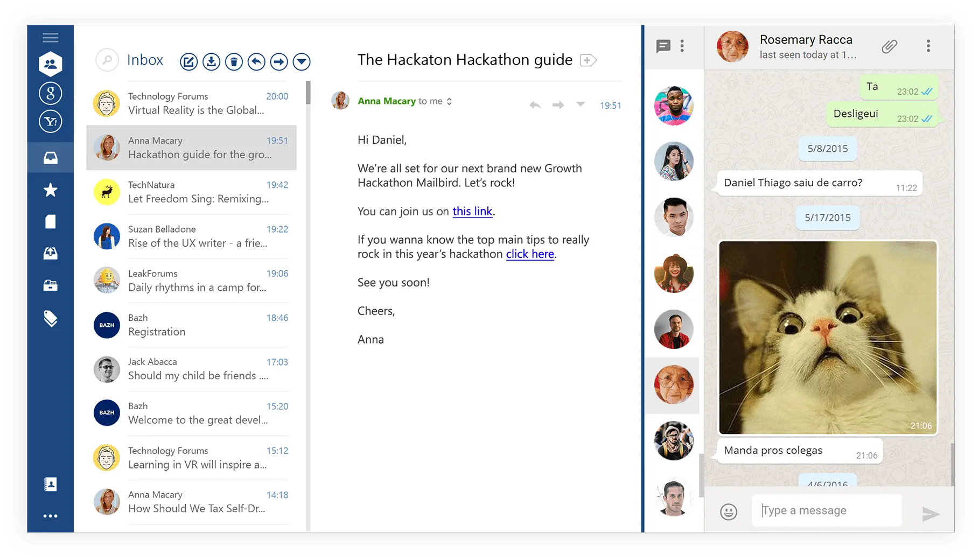Follow 'this link' in the hackathon email

point(472,211)
